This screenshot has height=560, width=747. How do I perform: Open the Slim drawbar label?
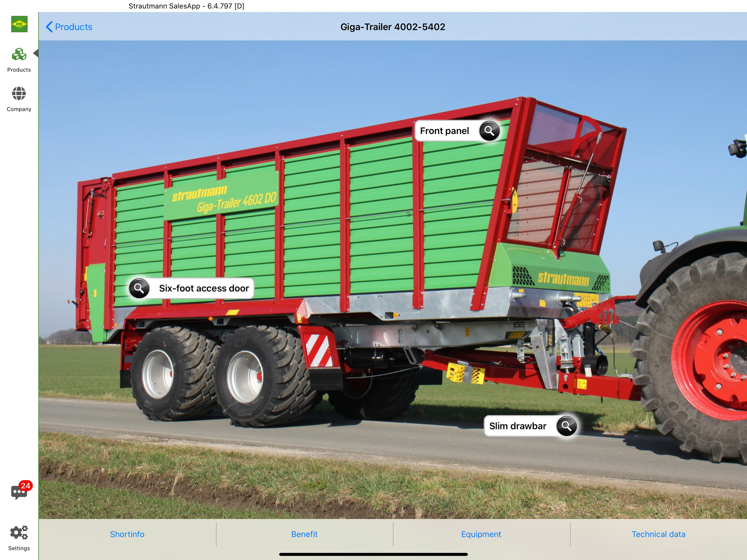(x=518, y=426)
